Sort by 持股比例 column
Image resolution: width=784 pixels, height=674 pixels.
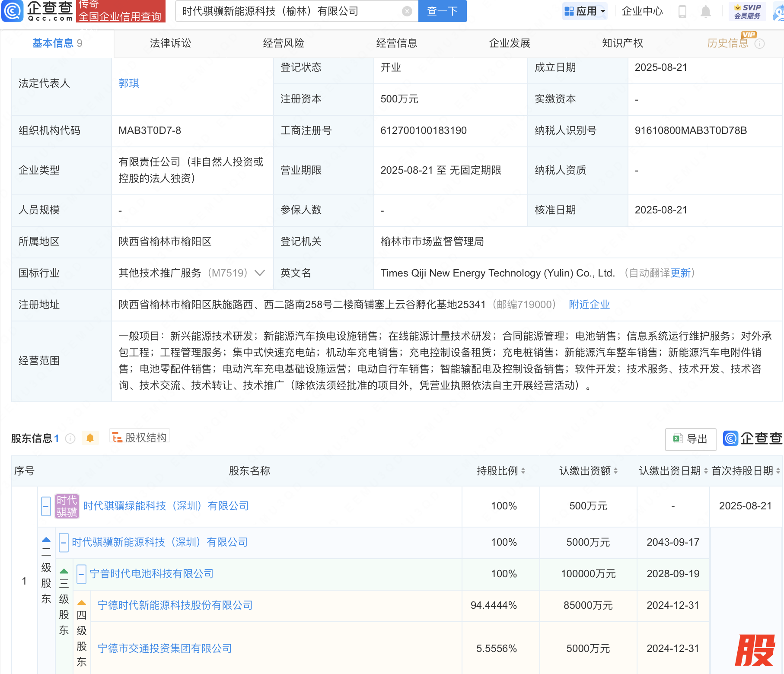tap(500, 471)
